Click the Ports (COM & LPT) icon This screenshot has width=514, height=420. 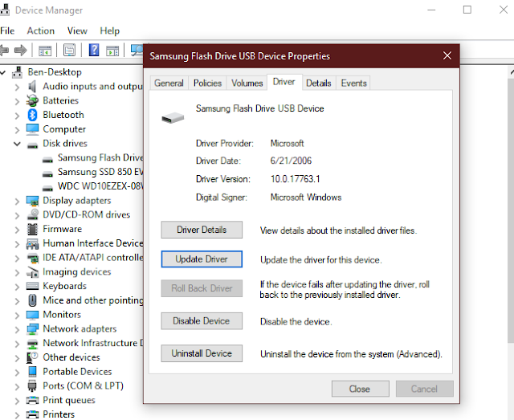click(32, 386)
